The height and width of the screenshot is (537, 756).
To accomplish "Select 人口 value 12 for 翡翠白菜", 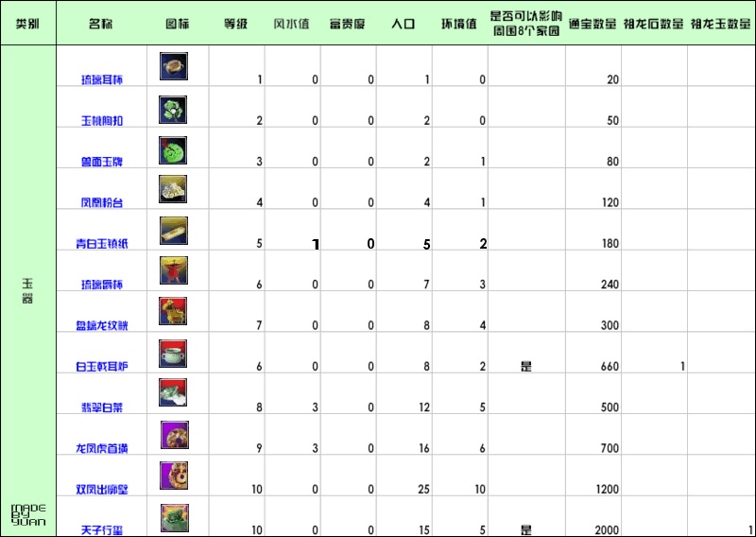I will click(x=424, y=407).
